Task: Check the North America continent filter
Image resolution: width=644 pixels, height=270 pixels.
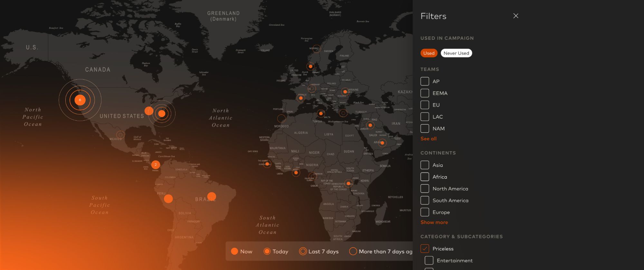Action: (x=425, y=189)
